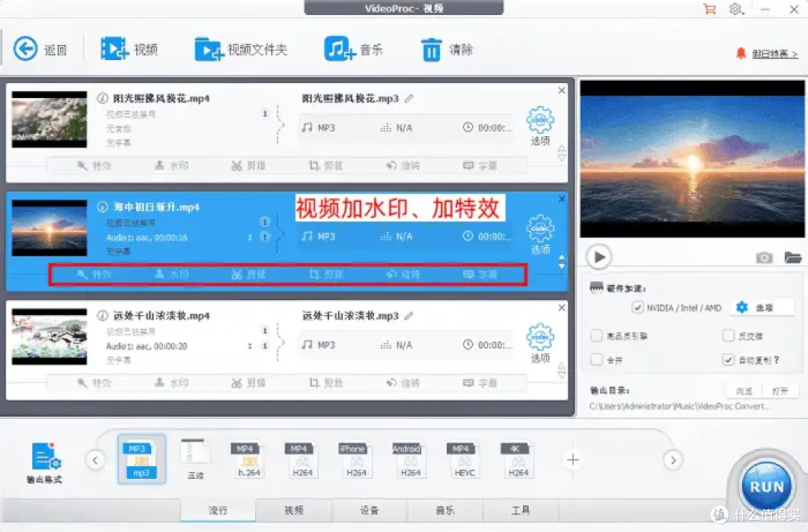Open the 假日特惠 holiday offer link

coord(774,54)
